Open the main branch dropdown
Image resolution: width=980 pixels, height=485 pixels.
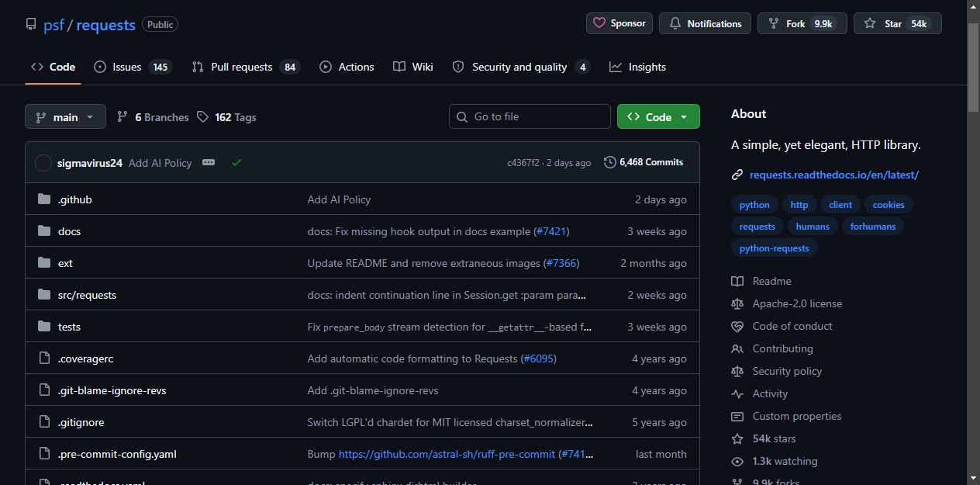[65, 117]
